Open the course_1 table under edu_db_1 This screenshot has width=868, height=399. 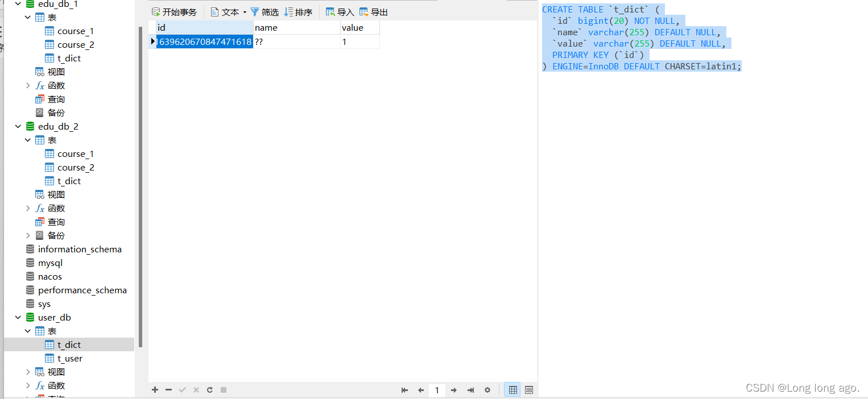(76, 31)
